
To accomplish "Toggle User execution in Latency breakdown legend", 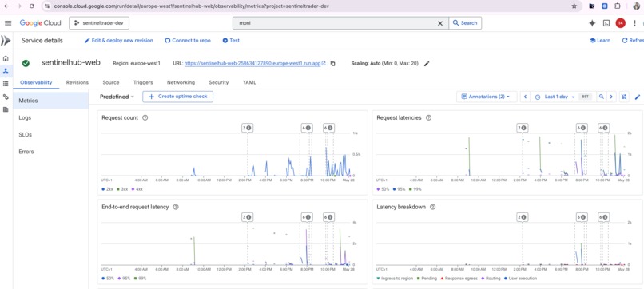I will pyautogui.click(x=519, y=279).
